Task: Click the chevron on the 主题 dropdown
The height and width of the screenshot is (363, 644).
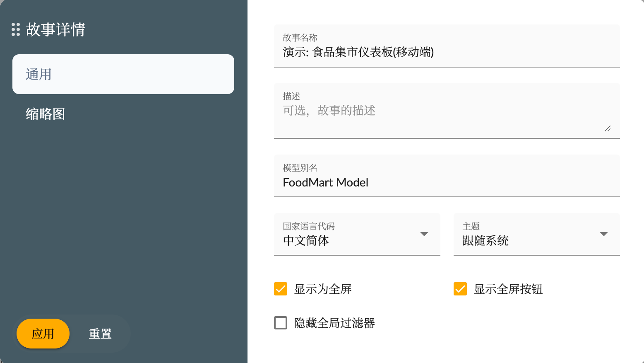Action: pos(604,234)
